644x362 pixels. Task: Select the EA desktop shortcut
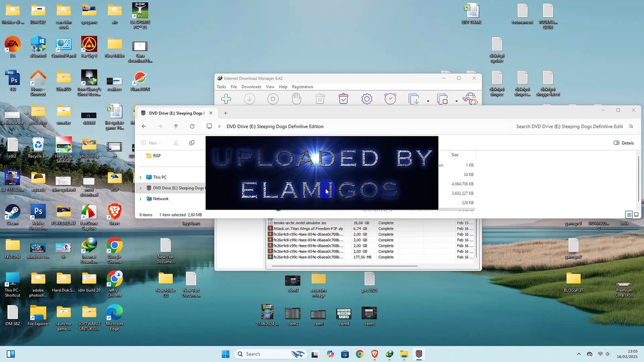pyautogui.click(x=13, y=47)
